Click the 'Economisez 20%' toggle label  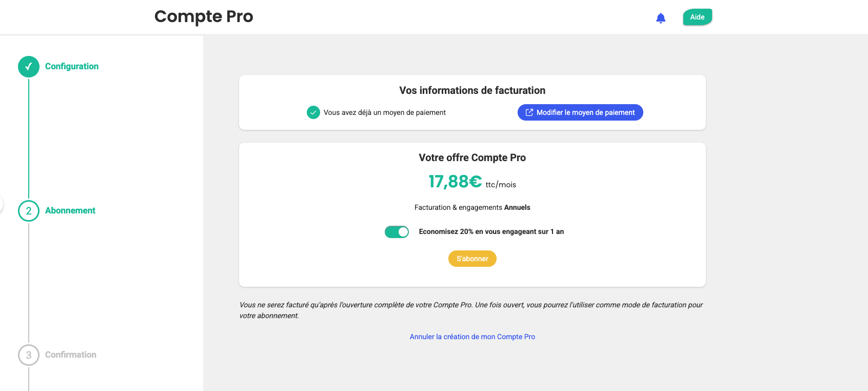point(491,232)
